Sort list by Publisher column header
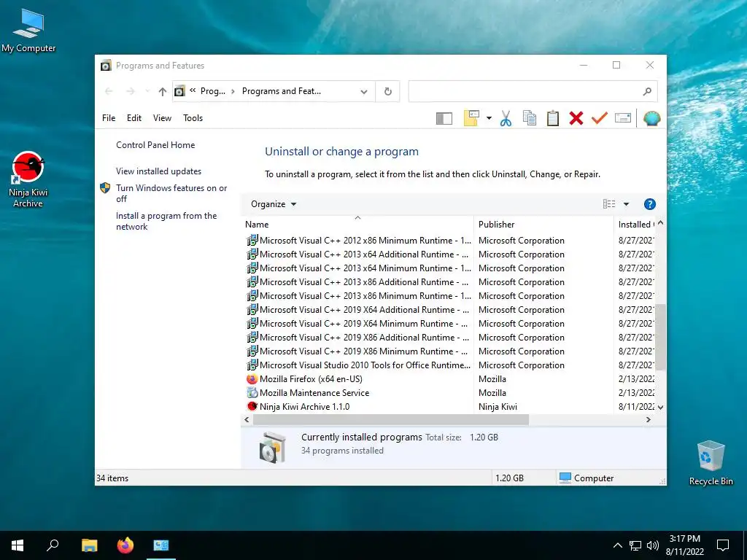This screenshot has width=747, height=560. pyautogui.click(x=543, y=225)
